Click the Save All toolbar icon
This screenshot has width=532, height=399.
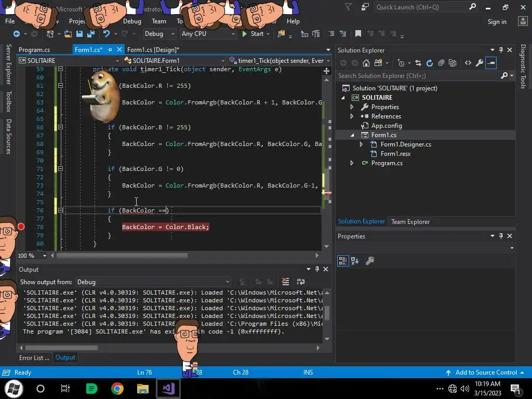[x=90, y=34]
